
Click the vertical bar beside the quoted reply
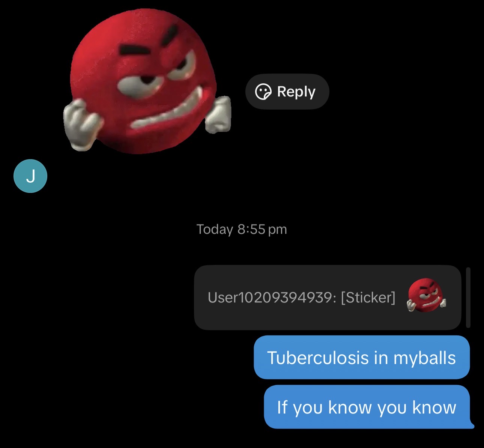[x=468, y=298]
